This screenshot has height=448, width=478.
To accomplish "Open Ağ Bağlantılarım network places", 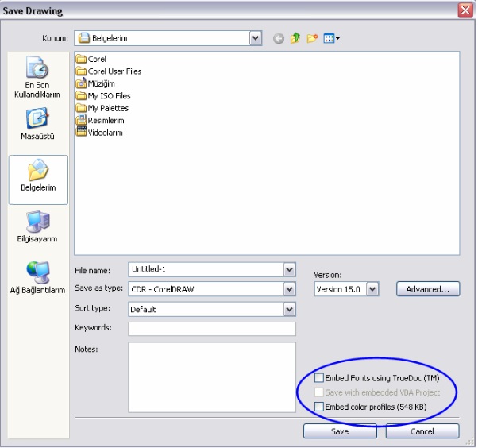I will [x=37, y=277].
